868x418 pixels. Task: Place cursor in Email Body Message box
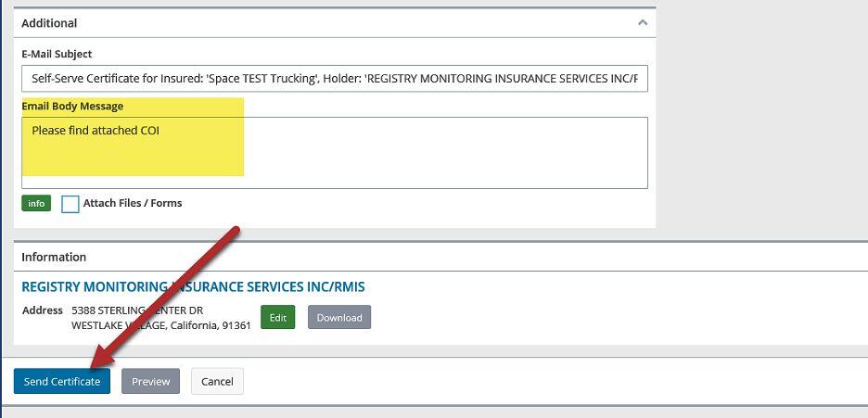334,152
